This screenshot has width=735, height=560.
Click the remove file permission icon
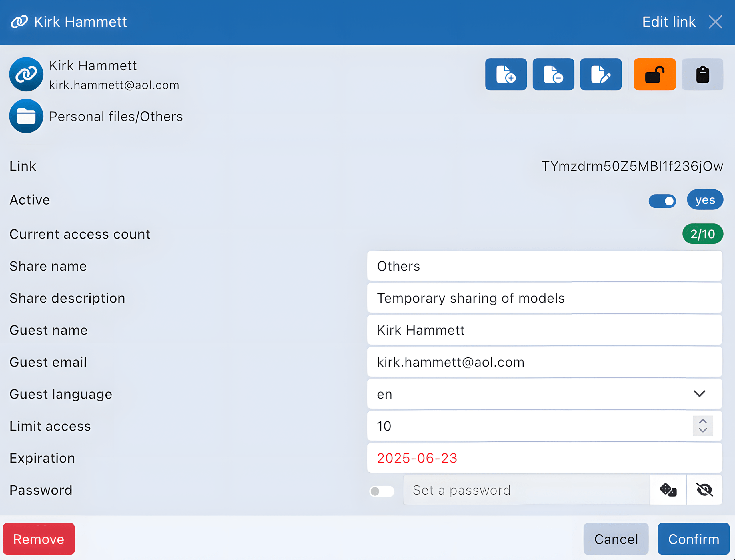pyautogui.click(x=553, y=74)
